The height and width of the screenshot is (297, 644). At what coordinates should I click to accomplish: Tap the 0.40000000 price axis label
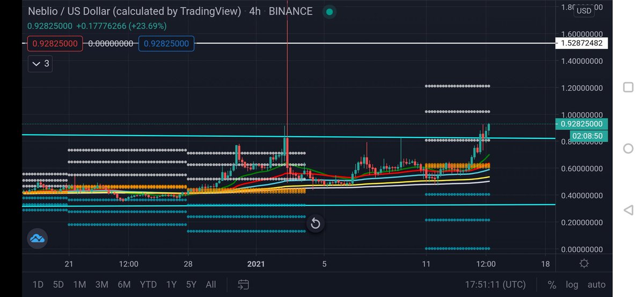point(581,196)
